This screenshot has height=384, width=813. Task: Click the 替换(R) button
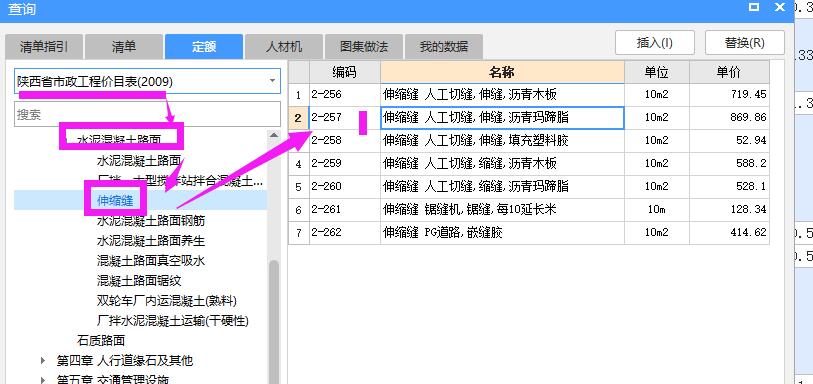(x=745, y=42)
